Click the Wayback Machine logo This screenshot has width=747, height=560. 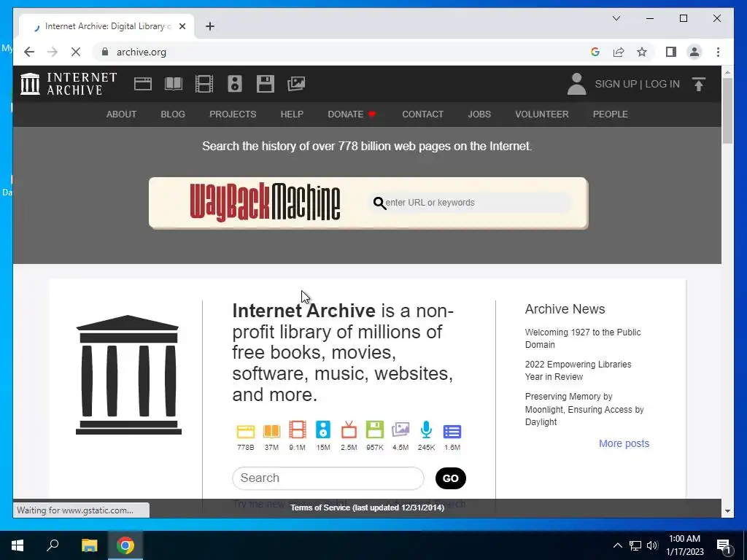(x=265, y=203)
